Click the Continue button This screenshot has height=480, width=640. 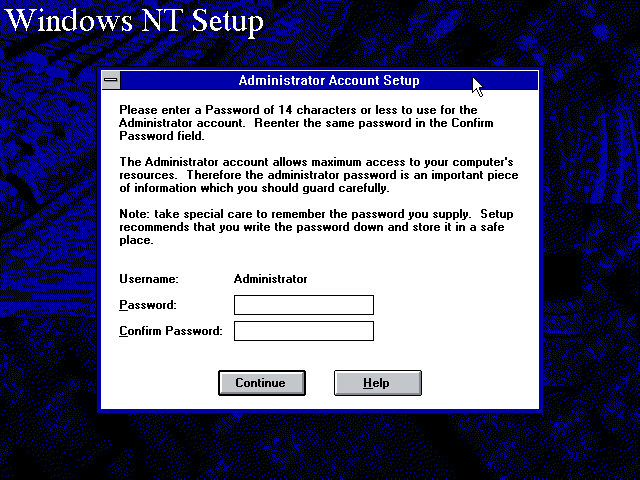coord(262,383)
